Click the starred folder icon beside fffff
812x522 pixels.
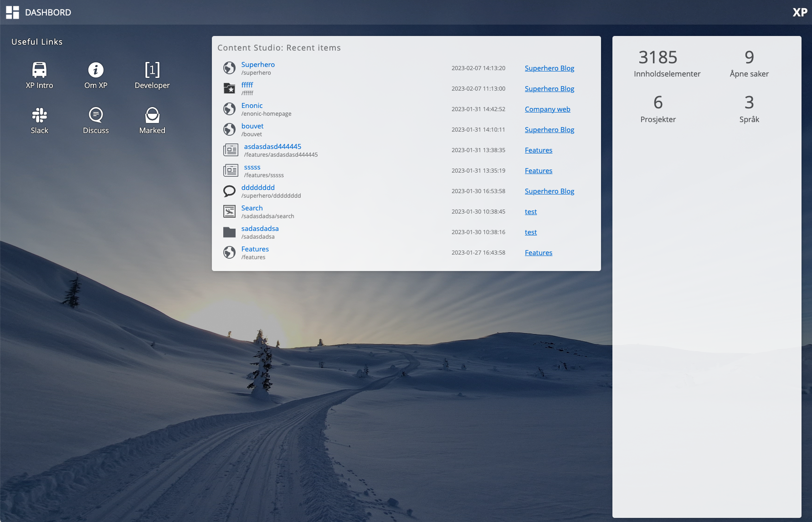[229, 88]
